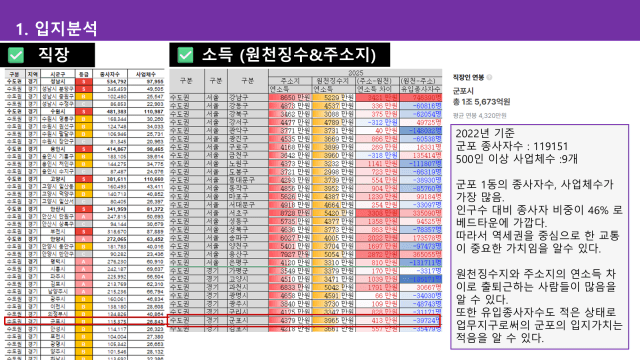Click the 시군구 column header
This screenshot has height=360, width=640.
coord(58,74)
